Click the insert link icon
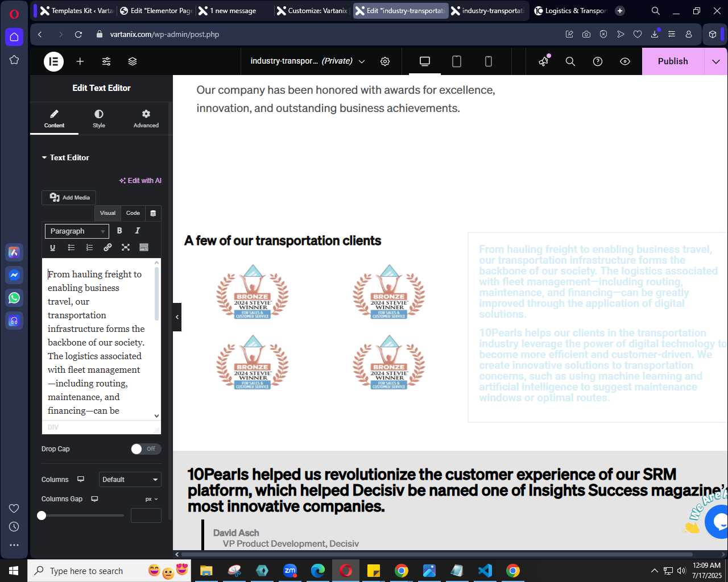Screen dimensions: 728x582 107,247
